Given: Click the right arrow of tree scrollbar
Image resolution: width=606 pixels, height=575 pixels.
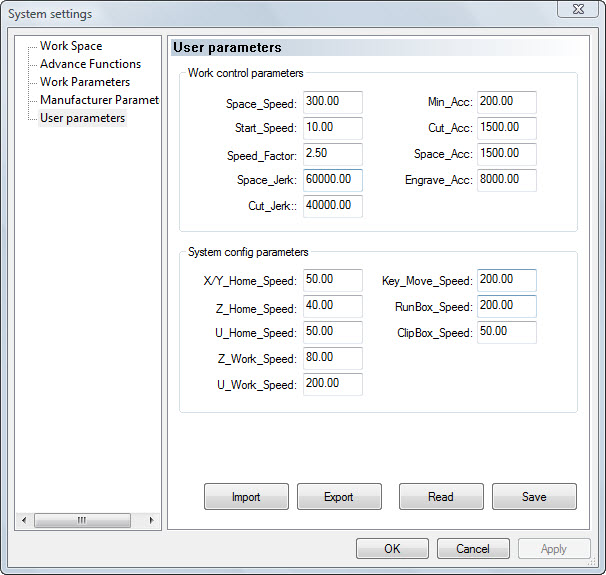Looking at the screenshot, I should tap(152, 520).
